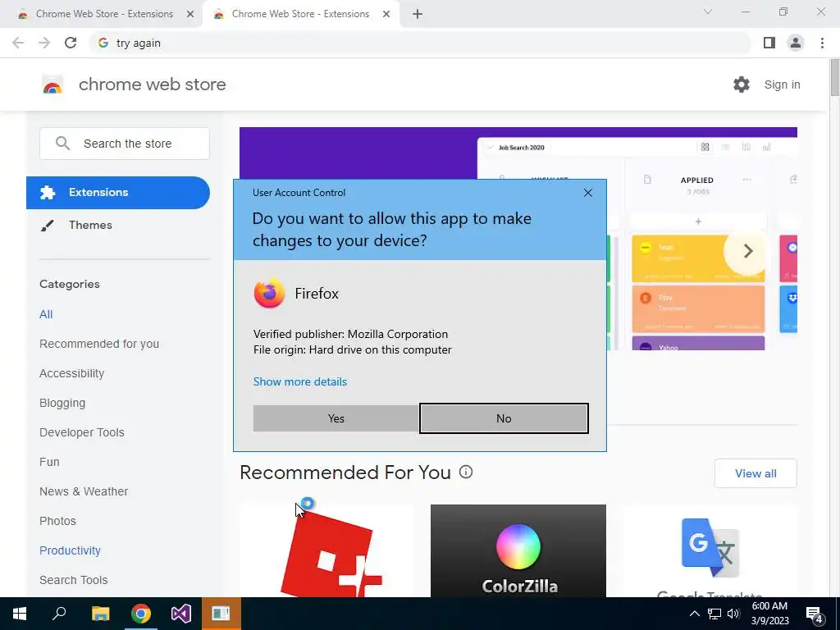Open Chrome three-dot menu
Image resolution: width=840 pixels, height=630 pixels.
click(822, 43)
